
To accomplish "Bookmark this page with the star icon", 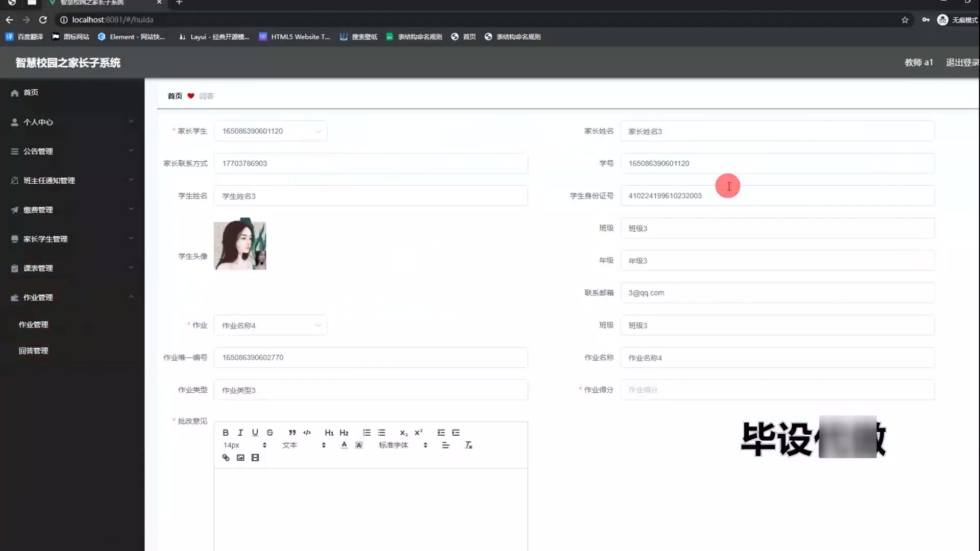I will [905, 20].
